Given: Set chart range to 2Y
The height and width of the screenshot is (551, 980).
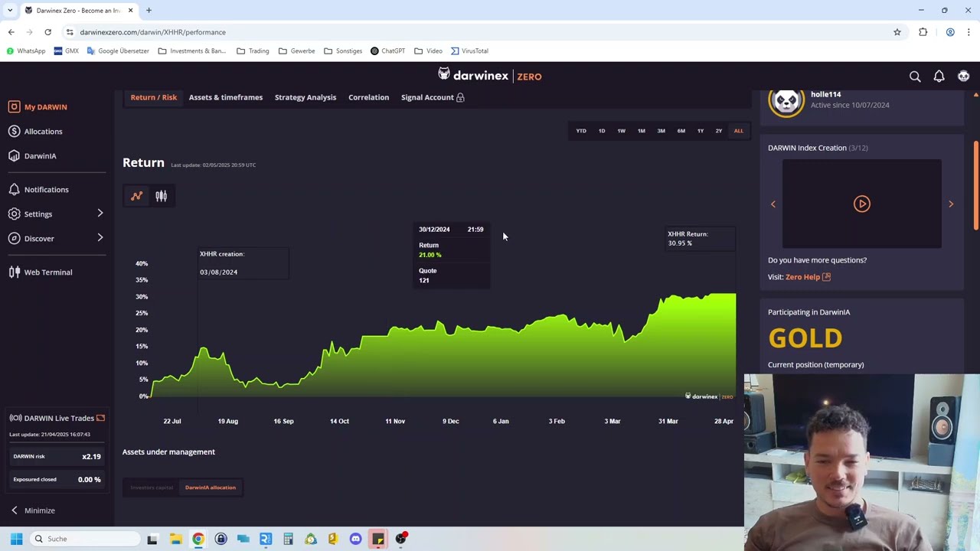Looking at the screenshot, I should pos(719,131).
